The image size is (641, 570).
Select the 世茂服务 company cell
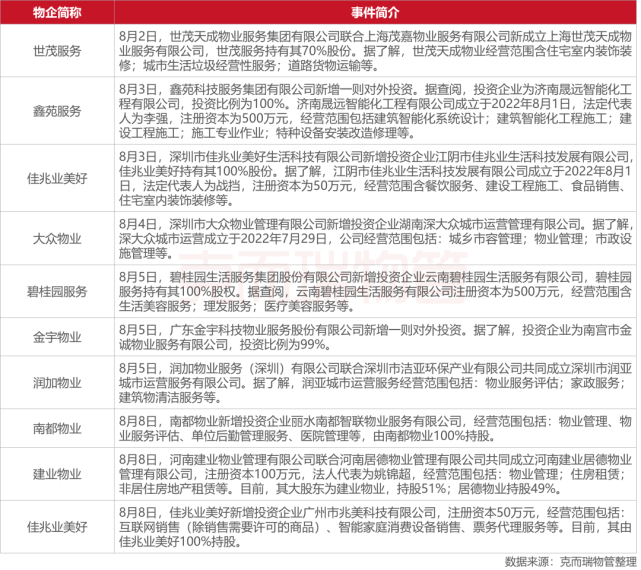[57, 51]
